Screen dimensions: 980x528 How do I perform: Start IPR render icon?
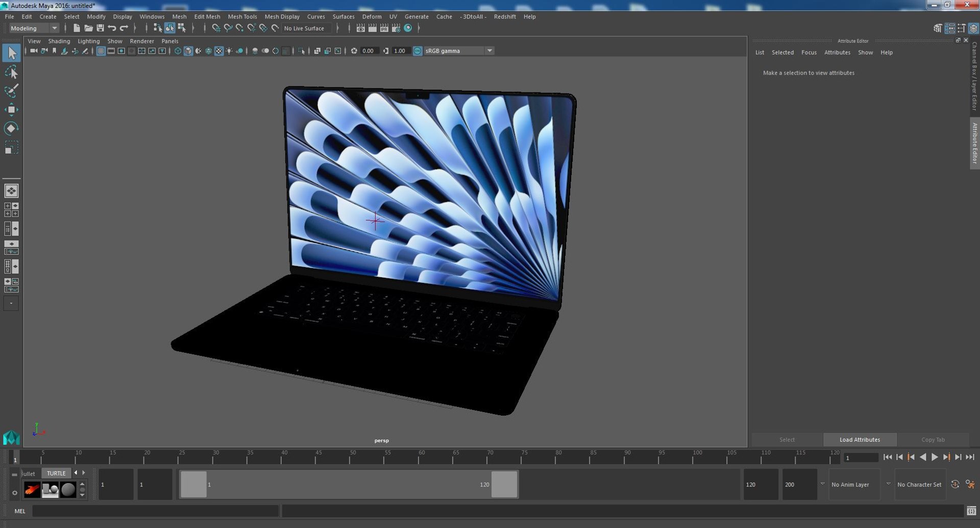[x=384, y=28]
